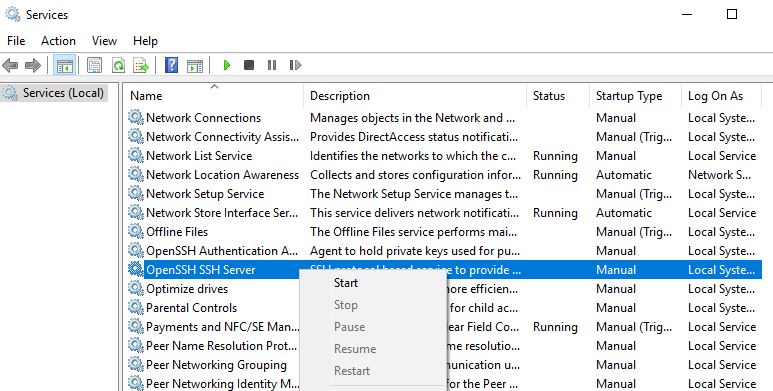The image size is (773, 391).
Task: Toggle Show/Hide Console Tree icon
Action: pyautogui.click(x=65, y=65)
